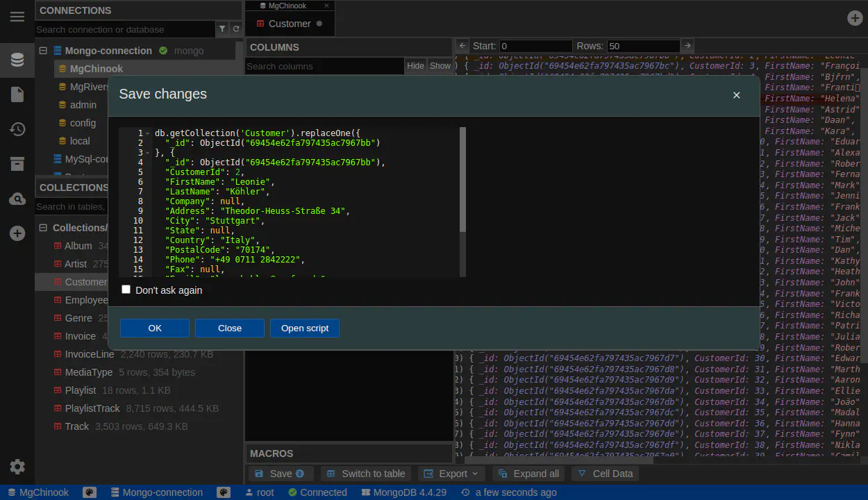Open the cloud connections sidebar icon
This screenshot has width=868, height=500.
[x=17, y=199]
